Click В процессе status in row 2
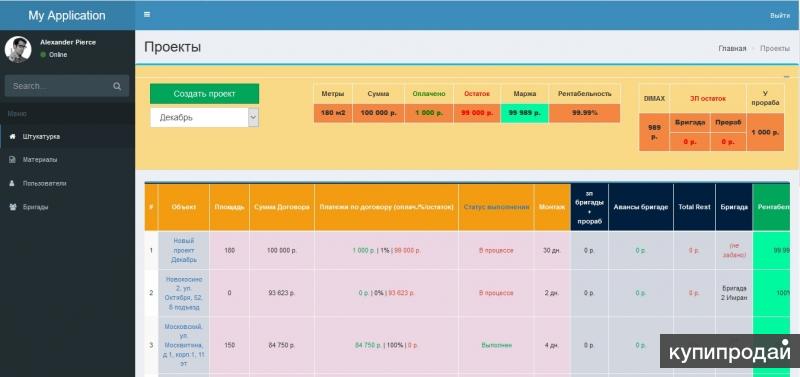 (x=496, y=293)
